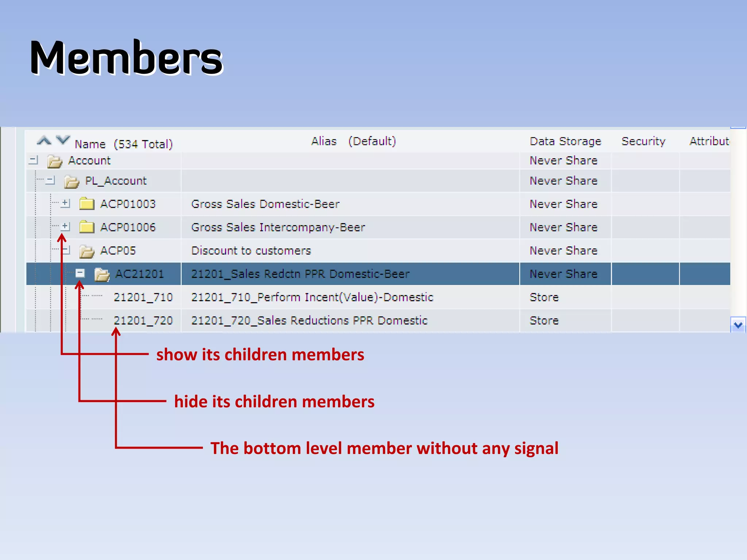Select the Account member name
This screenshot has width=747, height=560.
click(x=89, y=161)
